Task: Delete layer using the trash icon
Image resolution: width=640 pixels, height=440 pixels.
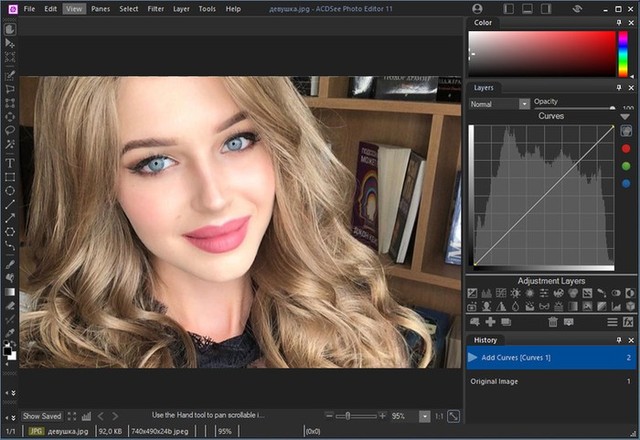Action: click(551, 322)
